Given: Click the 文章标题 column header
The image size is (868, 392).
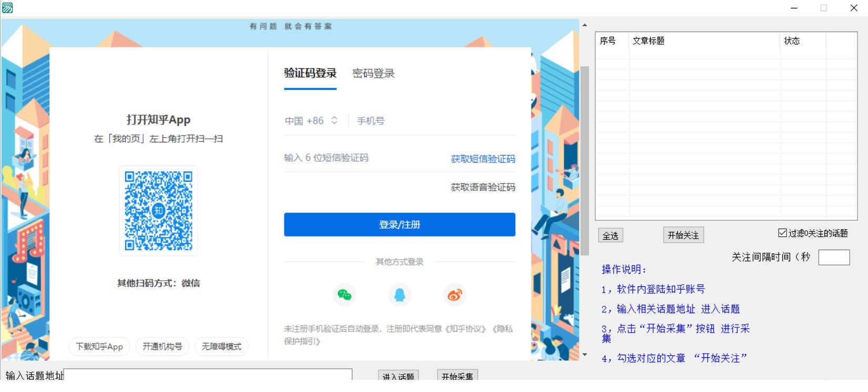Looking at the screenshot, I should 704,40.
